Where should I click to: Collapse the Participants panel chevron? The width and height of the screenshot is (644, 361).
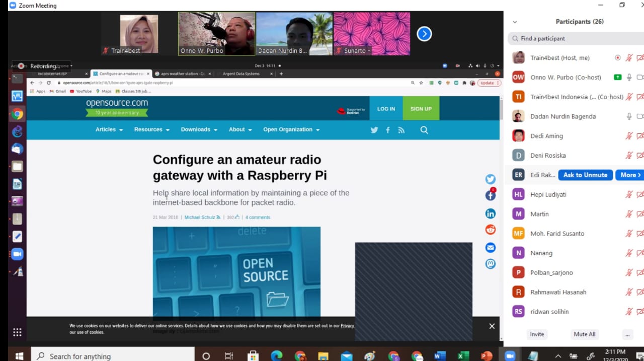514,22
